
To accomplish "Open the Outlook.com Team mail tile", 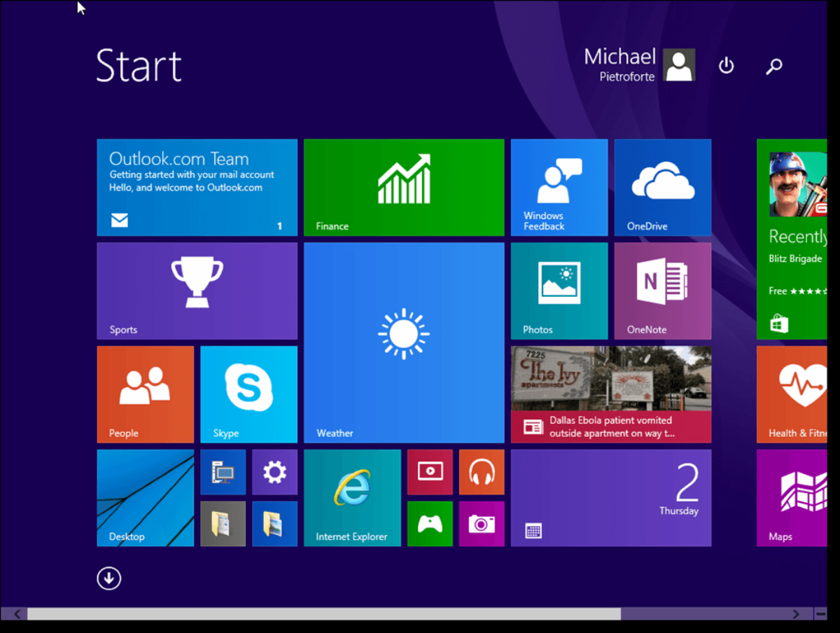I will click(197, 187).
